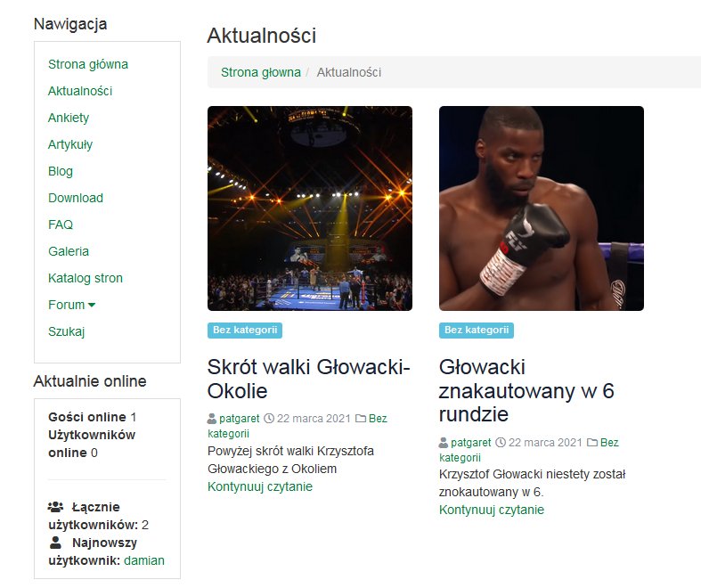701x588 pixels.
Task: Click the Bez kategorii badge under arena image
Action: (x=245, y=331)
